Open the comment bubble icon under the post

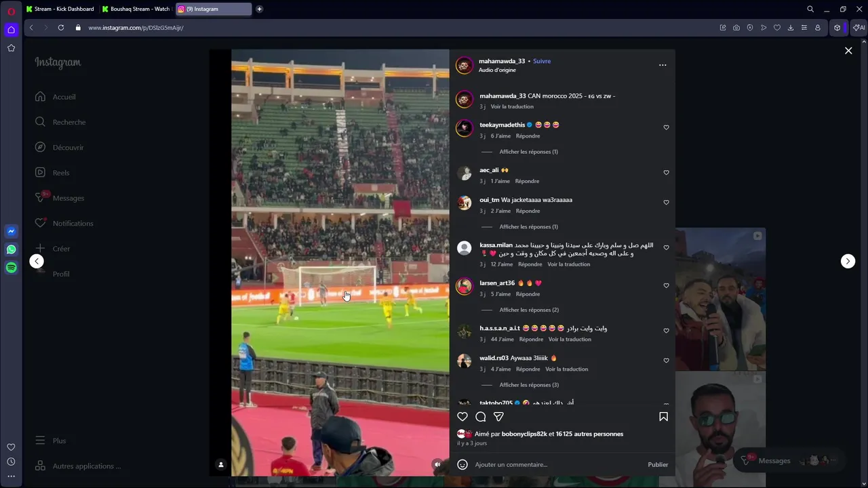pyautogui.click(x=481, y=417)
